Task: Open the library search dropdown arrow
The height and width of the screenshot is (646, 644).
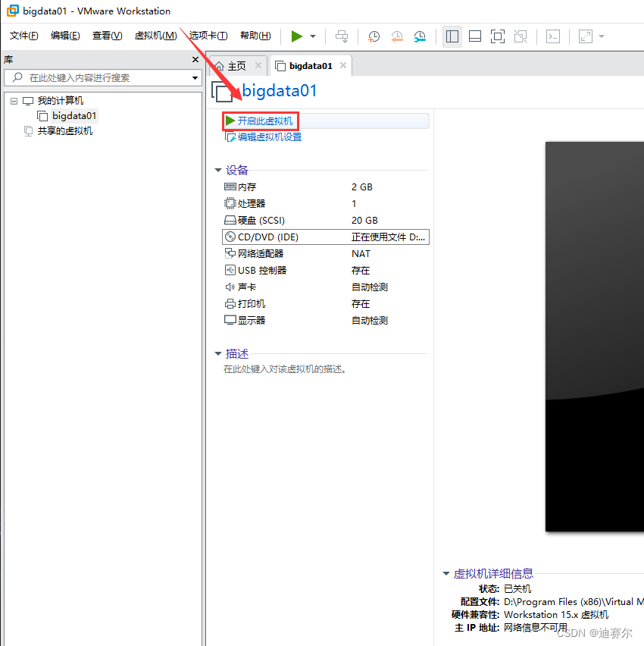Action: click(x=195, y=78)
